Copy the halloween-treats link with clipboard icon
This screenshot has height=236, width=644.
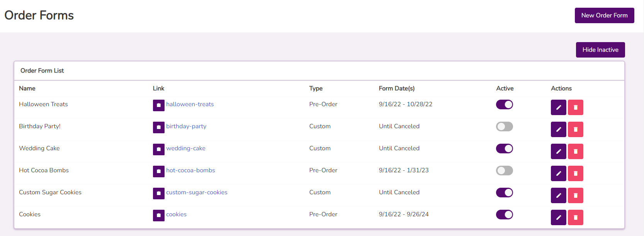[158, 105]
